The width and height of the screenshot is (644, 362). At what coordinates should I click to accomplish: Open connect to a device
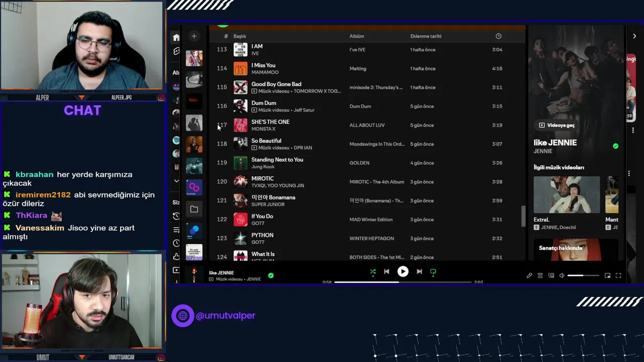click(x=551, y=276)
